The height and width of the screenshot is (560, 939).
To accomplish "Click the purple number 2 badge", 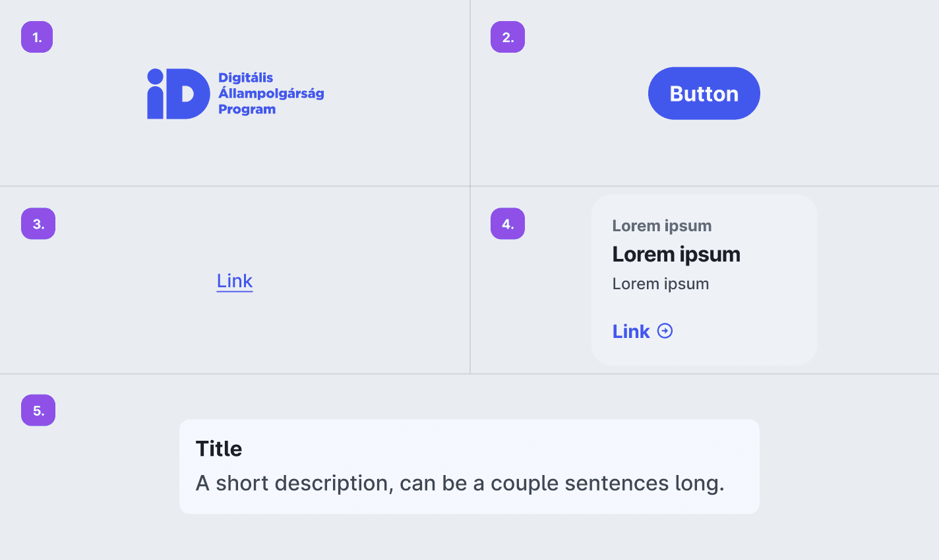I will coord(508,37).
